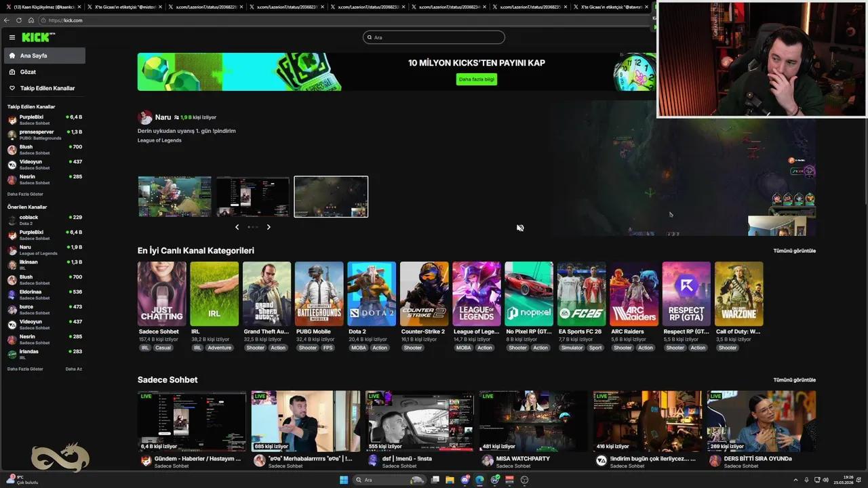Open Microsoft Edge from taskbar
868x488 pixels.
(x=479, y=480)
